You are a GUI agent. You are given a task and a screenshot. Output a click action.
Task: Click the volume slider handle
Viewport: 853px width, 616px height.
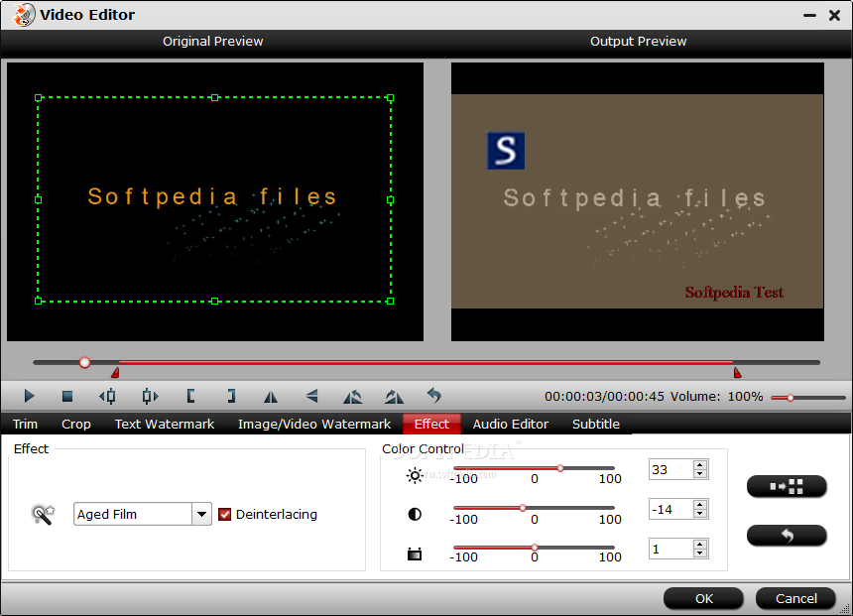tap(791, 398)
